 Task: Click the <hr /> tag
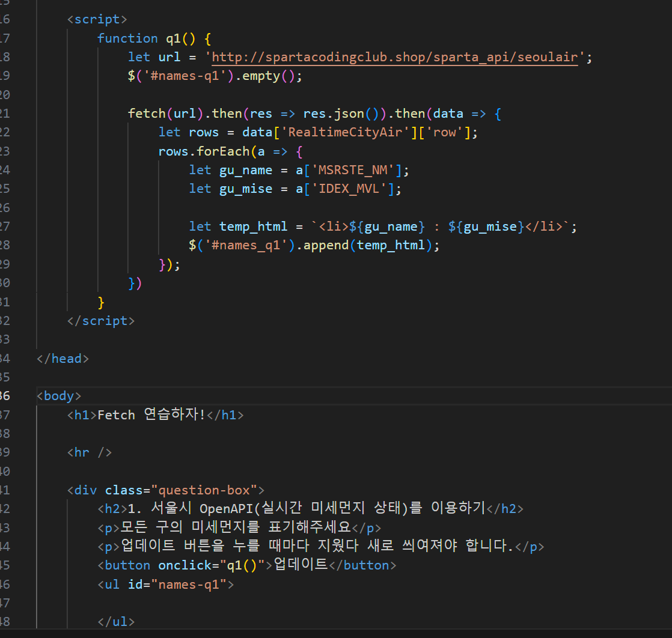[x=89, y=452]
